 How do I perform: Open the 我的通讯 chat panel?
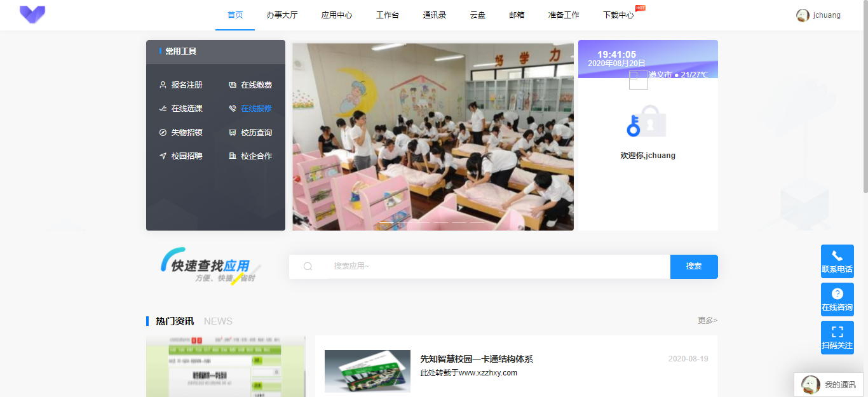829,385
